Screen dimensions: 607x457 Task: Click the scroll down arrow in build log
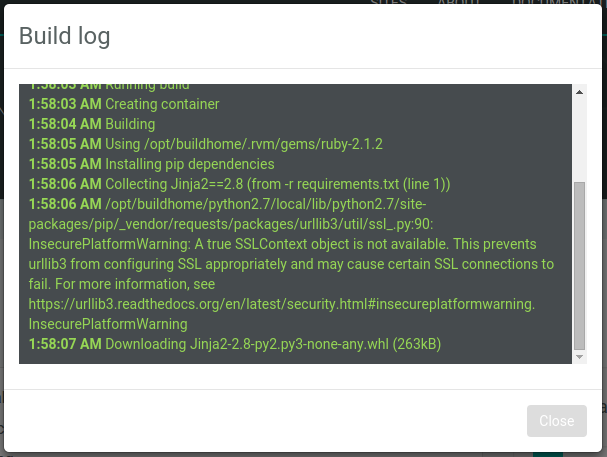click(579, 356)
